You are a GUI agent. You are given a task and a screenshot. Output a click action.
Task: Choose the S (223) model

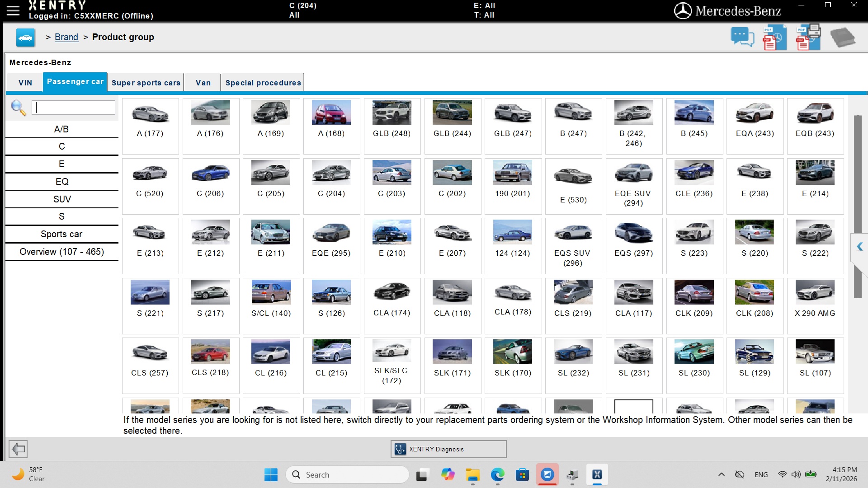(x=694, y=246)
